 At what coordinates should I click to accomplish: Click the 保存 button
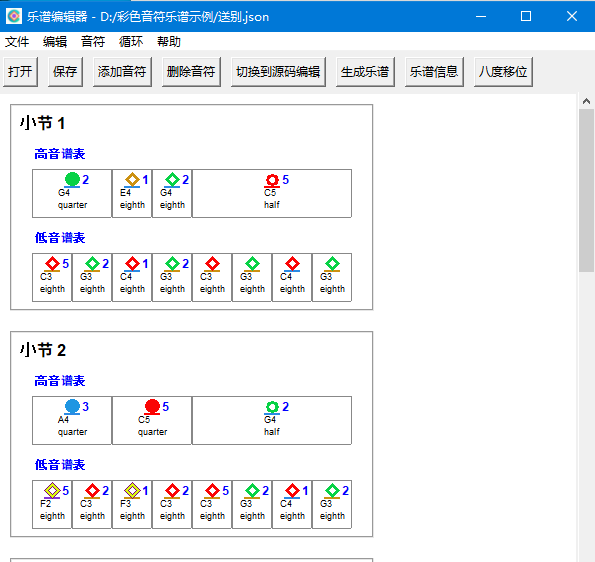[x=65, y=72]
